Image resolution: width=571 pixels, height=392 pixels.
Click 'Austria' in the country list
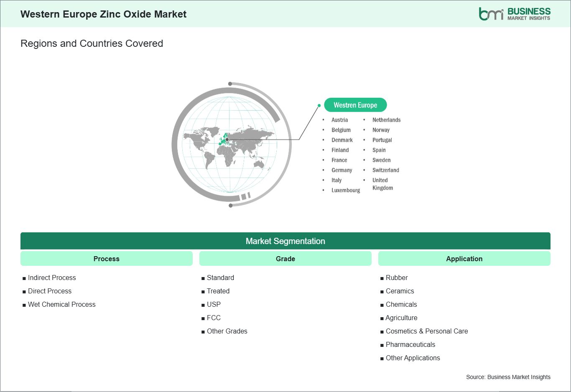(339, 120)
